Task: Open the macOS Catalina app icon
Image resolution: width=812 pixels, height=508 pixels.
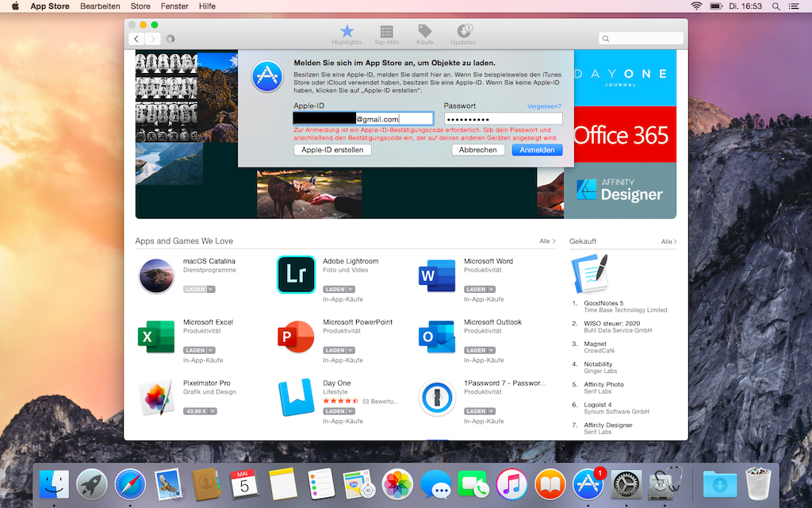Action: pos(156,275)
